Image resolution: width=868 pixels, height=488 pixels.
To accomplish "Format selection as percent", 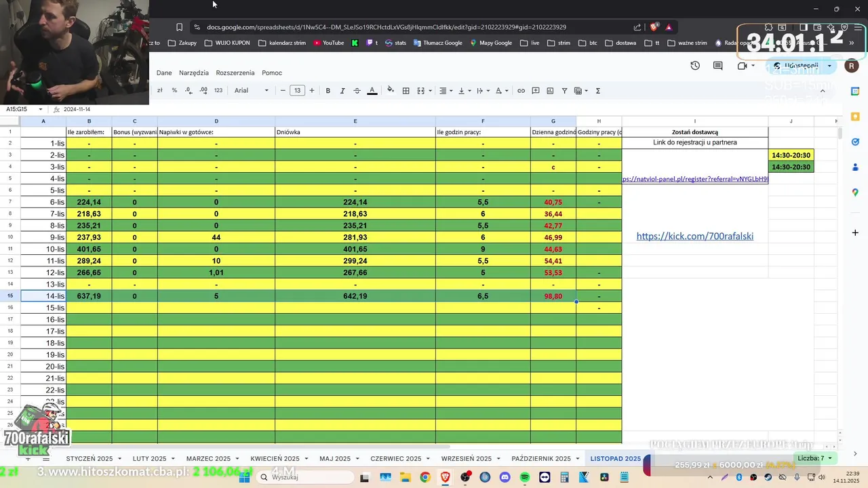I will [174, 90].
